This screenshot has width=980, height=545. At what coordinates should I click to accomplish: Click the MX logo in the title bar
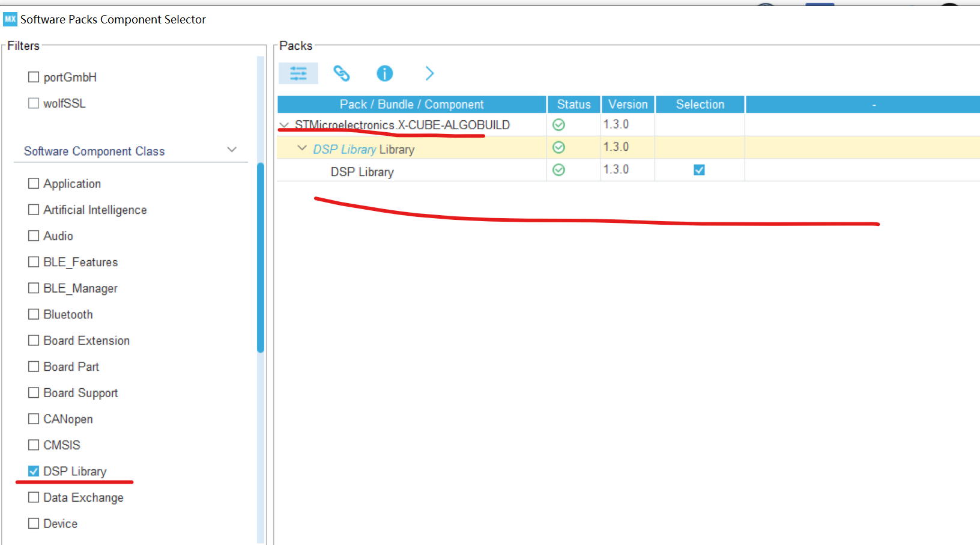tap(10, 19)
